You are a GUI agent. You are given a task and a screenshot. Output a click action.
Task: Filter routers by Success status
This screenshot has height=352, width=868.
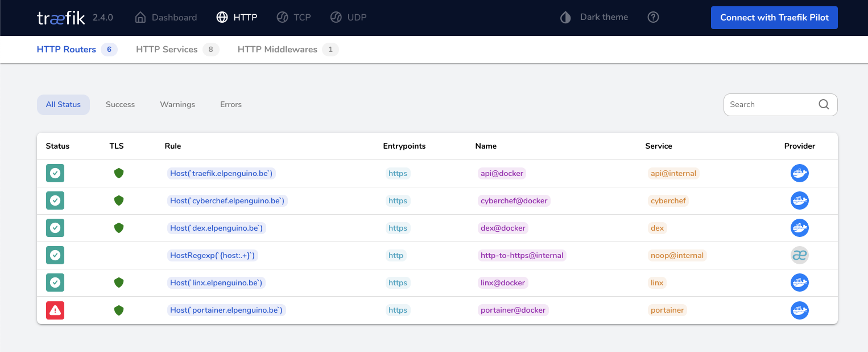coord(120,104)
